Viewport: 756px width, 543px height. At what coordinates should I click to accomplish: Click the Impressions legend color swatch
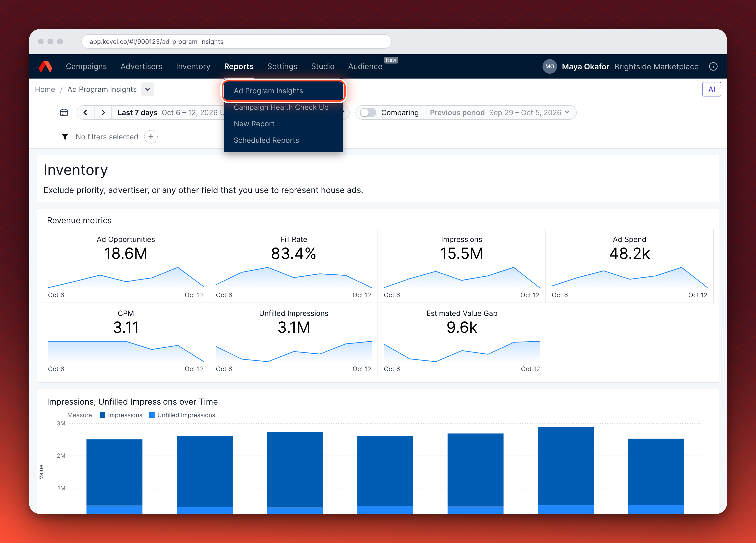103,415
